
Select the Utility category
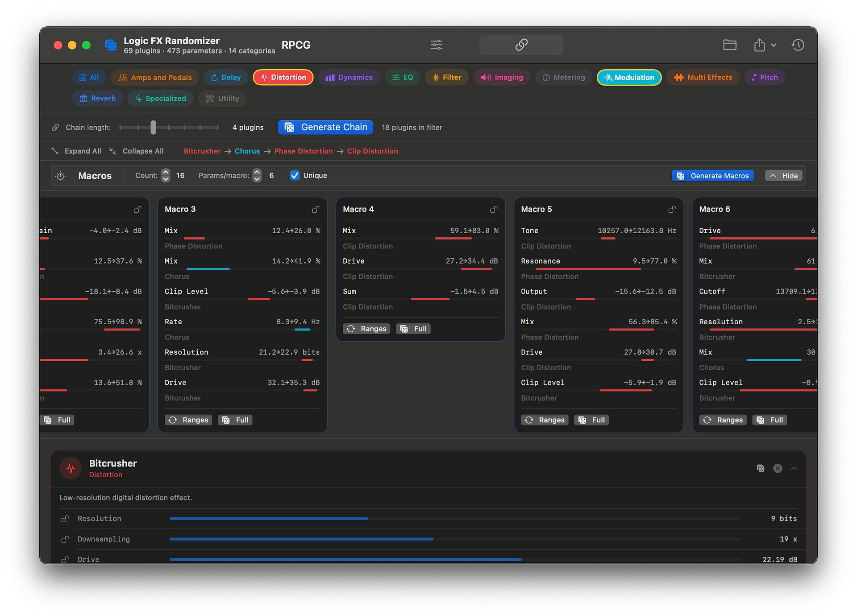click(222, 98)
